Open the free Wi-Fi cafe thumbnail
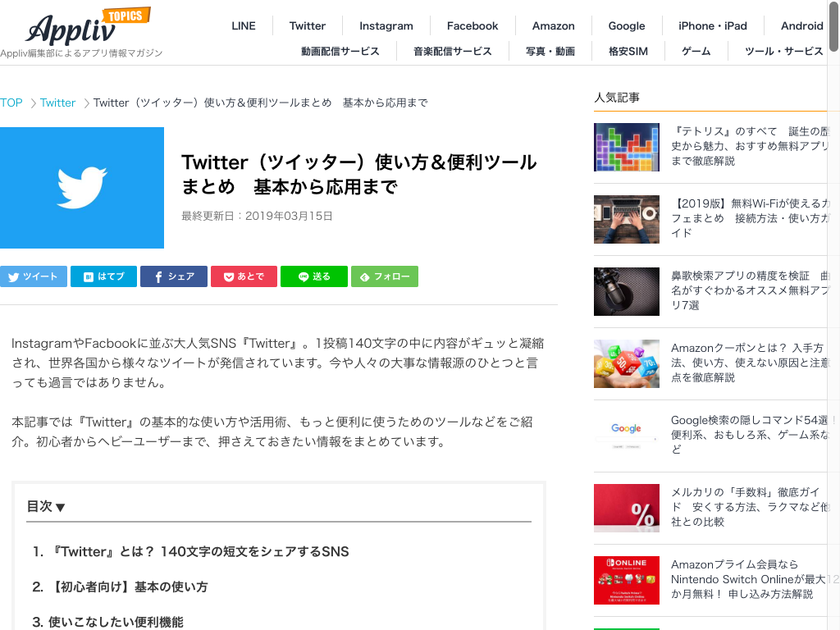 coord(626,220)
